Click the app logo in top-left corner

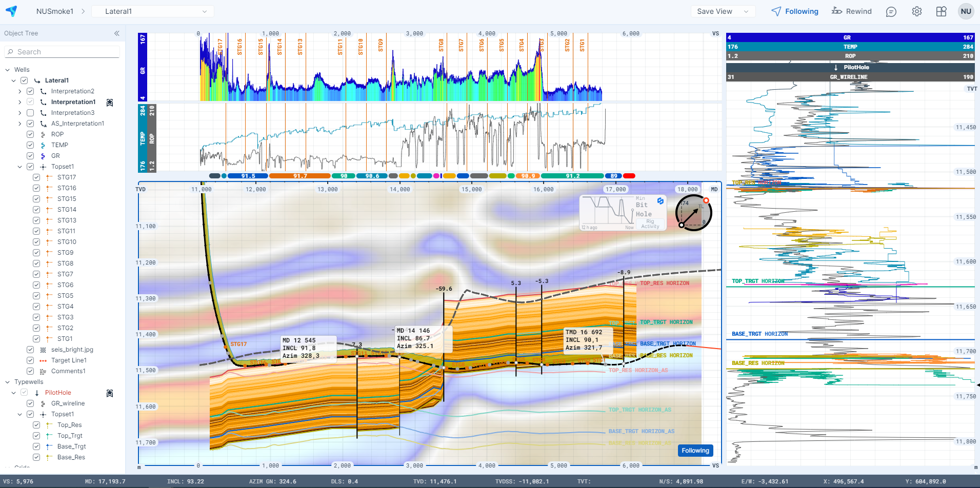coord(11,11)
